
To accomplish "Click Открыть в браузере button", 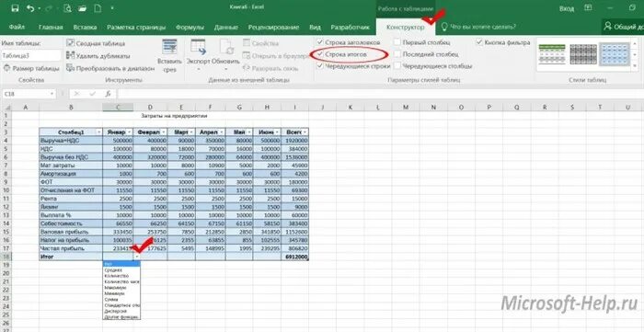I will [x=275, y=56].
